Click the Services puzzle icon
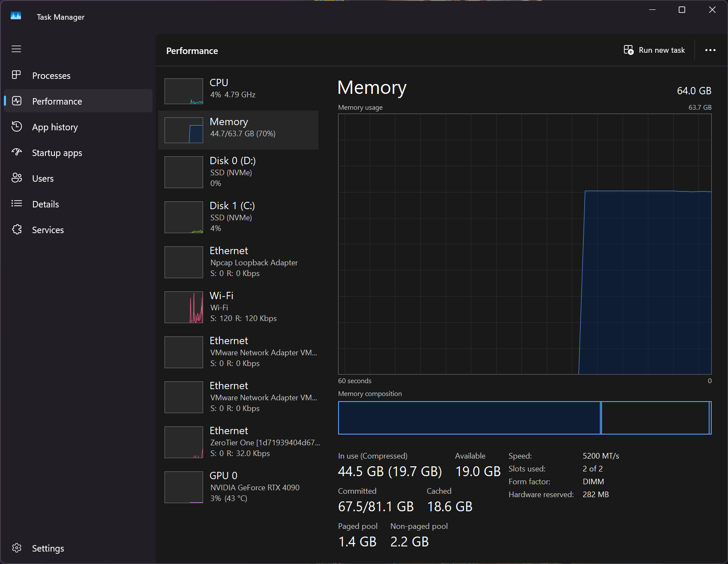Viewport: 728px width, 564px height. [x=16, y=230]
